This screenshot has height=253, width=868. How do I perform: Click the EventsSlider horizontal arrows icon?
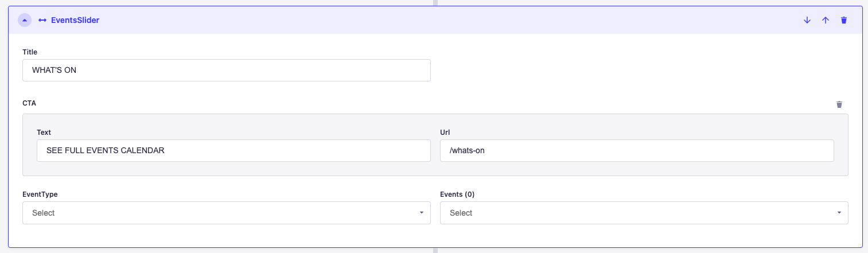[x=42, y=20]
